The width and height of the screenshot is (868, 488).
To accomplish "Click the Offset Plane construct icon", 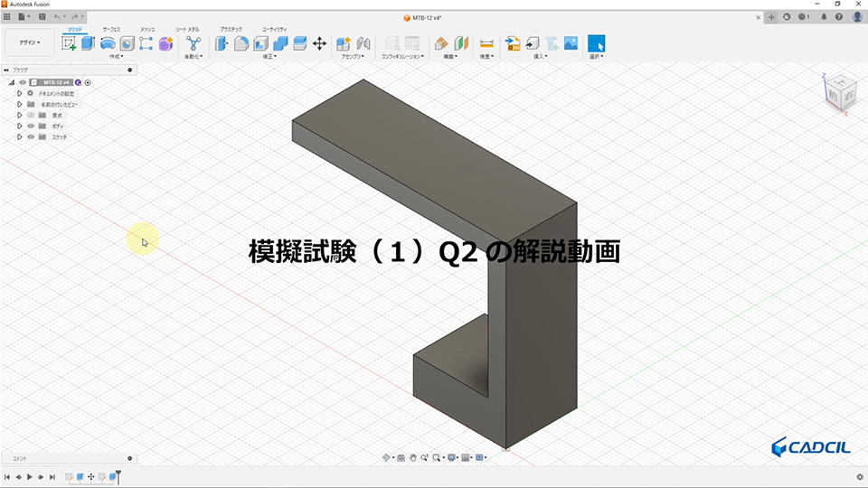I will [x=441, y=43].
